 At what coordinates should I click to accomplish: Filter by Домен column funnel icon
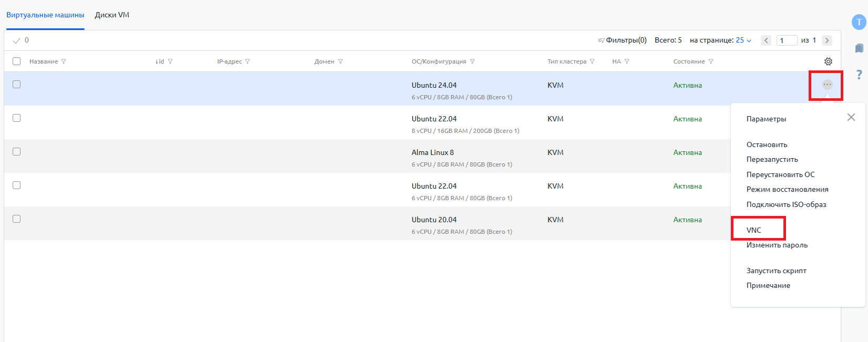(x=340, y=61)
